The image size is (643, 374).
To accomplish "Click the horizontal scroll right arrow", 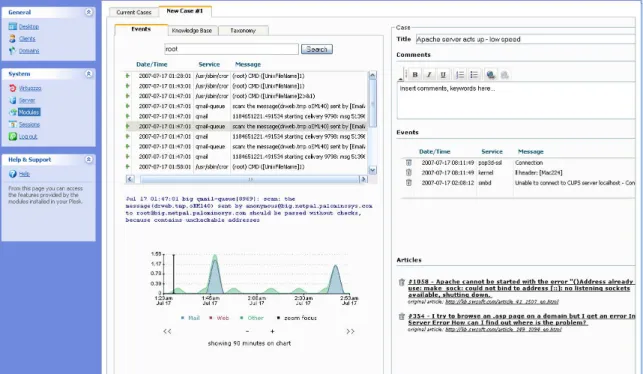I will (x=363, y=179).
